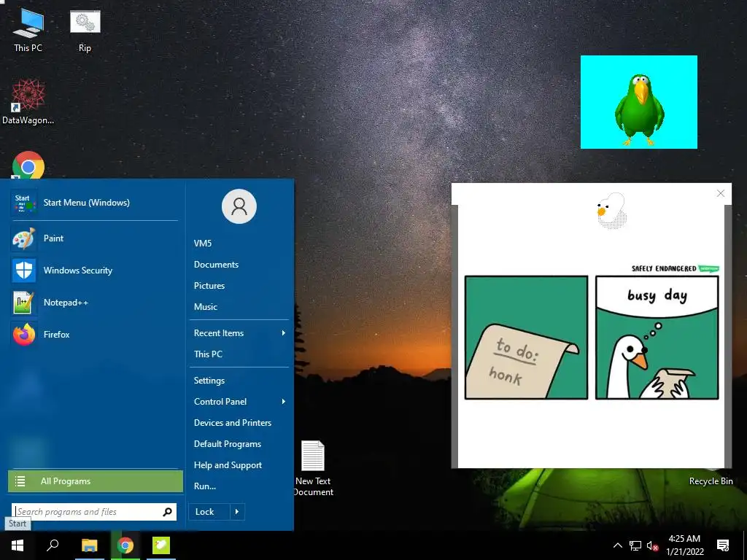747x560 pixels.
Task: Expand the Recent Items submenu arrow
Action: coord(284,332)
